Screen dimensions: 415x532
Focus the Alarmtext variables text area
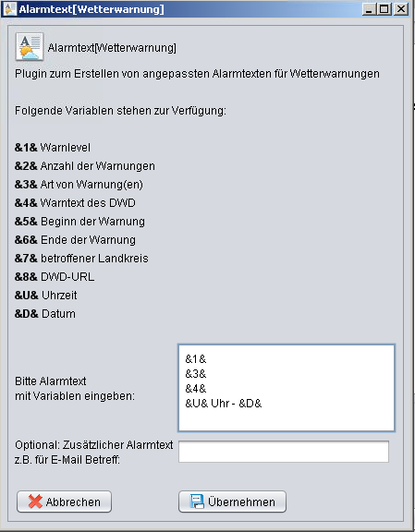(287, 388)
